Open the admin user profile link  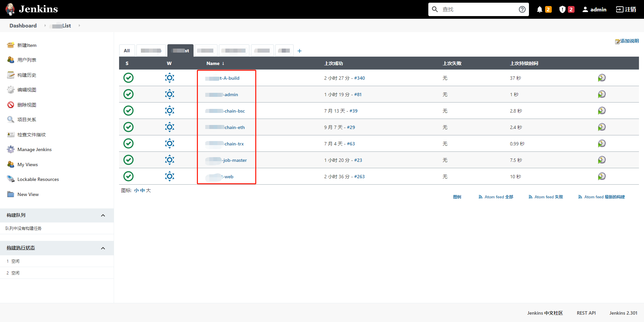click(x=594, y=9)
